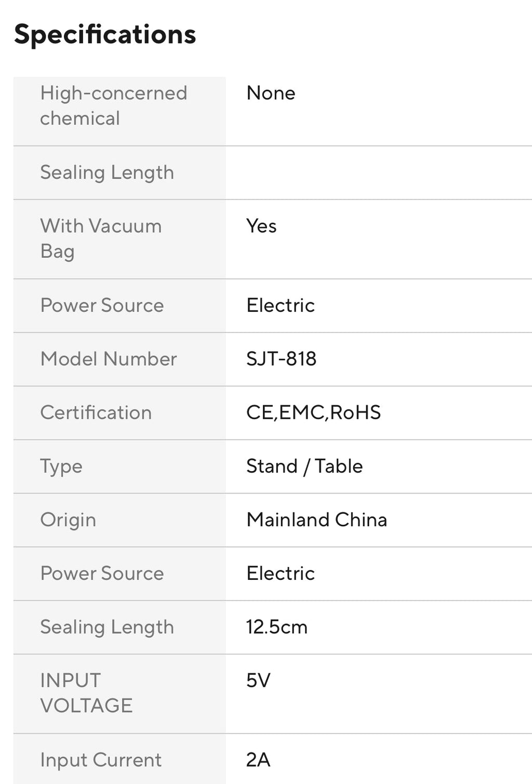Select the With Vacuum Bag label
Viewport: 532px width, 784px height.
pyautogui.click(x=101, y=238)
